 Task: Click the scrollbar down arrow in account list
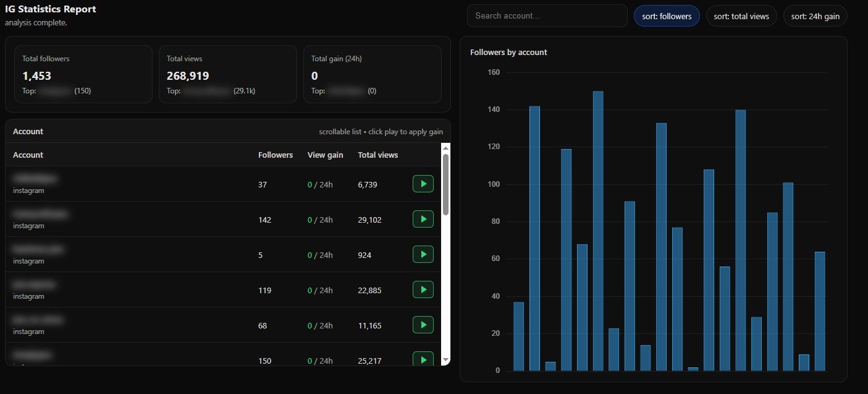click(x=446, y=359)
